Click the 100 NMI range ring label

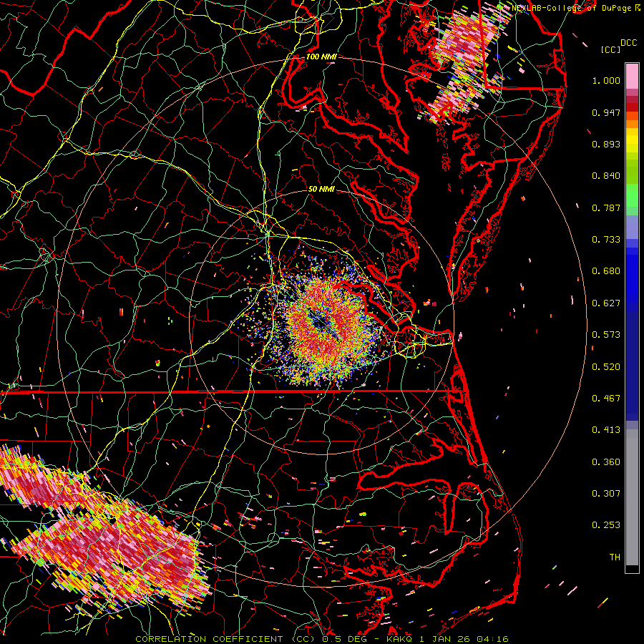pos(321,57)
